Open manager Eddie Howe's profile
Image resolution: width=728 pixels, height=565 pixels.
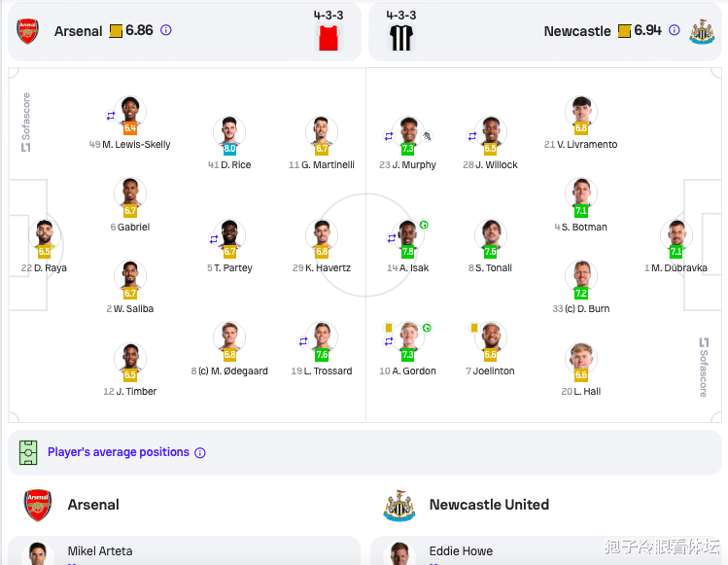click(461, 551)
